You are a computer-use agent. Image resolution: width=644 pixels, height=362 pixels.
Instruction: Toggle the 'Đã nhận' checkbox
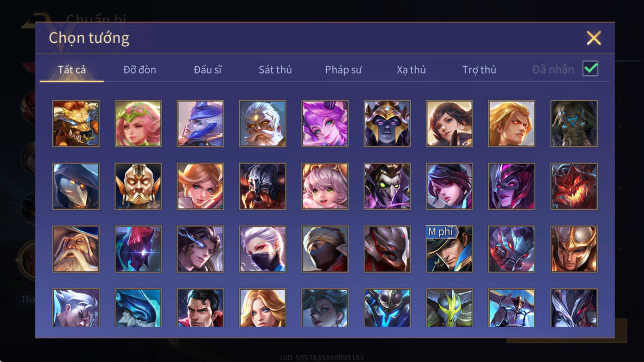click(590, 69)
